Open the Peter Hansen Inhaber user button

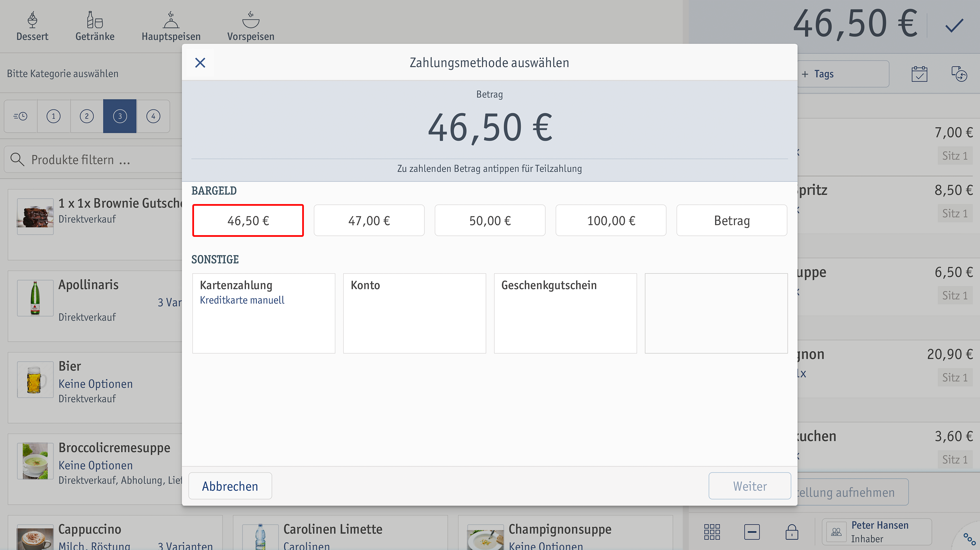pyautogui.click(x=877, y=532)
